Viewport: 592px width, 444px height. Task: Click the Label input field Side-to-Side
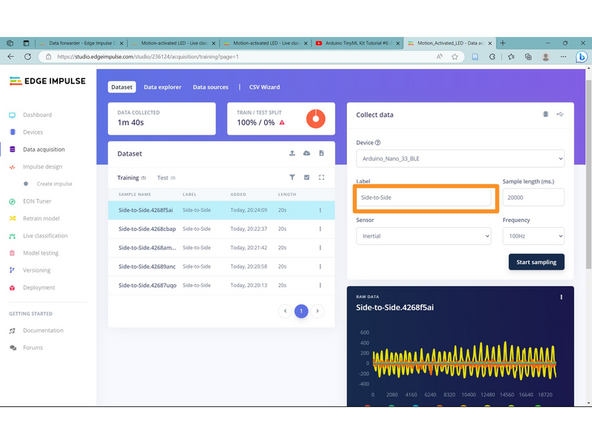tap(424, 197)
